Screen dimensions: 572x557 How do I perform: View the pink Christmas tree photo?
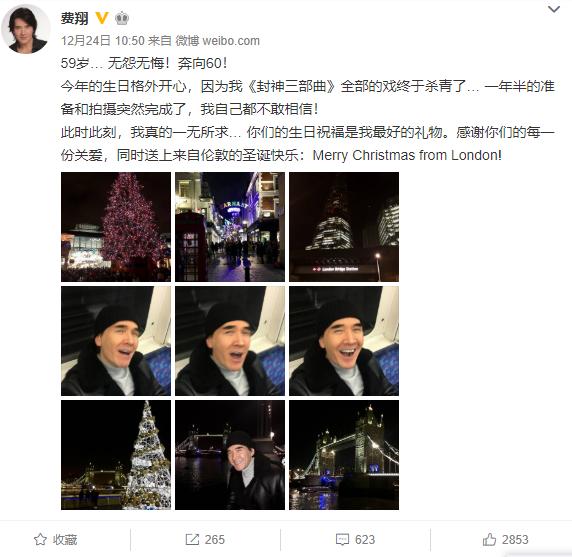click(x=116, y=227)
